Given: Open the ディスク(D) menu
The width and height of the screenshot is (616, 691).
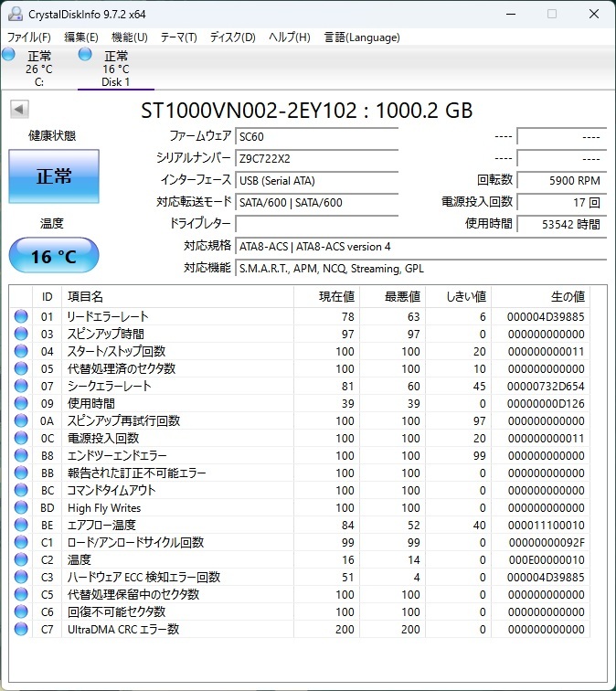Looking at the screenshot, I should [x=233, y=37].
